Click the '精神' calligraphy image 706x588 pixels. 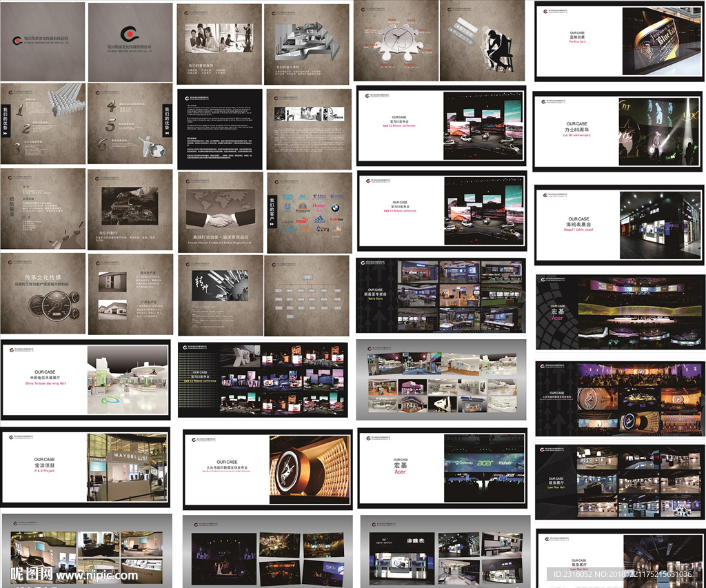click(220, 285)
